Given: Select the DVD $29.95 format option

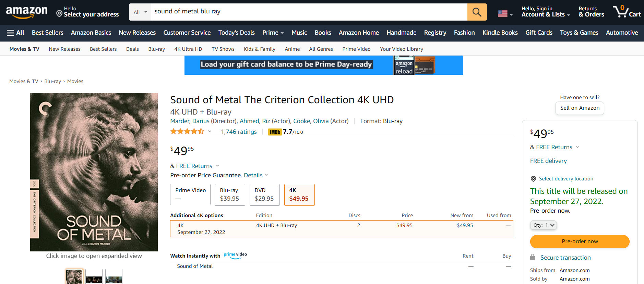Looking at the screenshot, I should coord(264,194).
